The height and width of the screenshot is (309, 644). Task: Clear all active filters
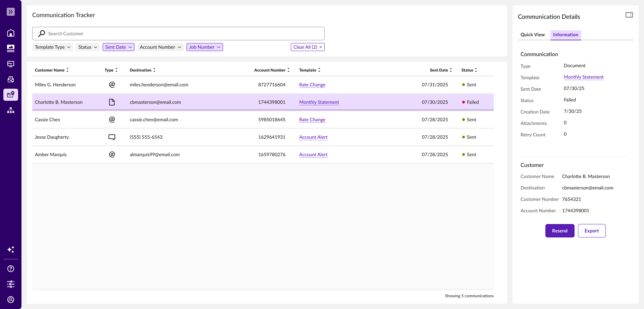pos(308,47)
